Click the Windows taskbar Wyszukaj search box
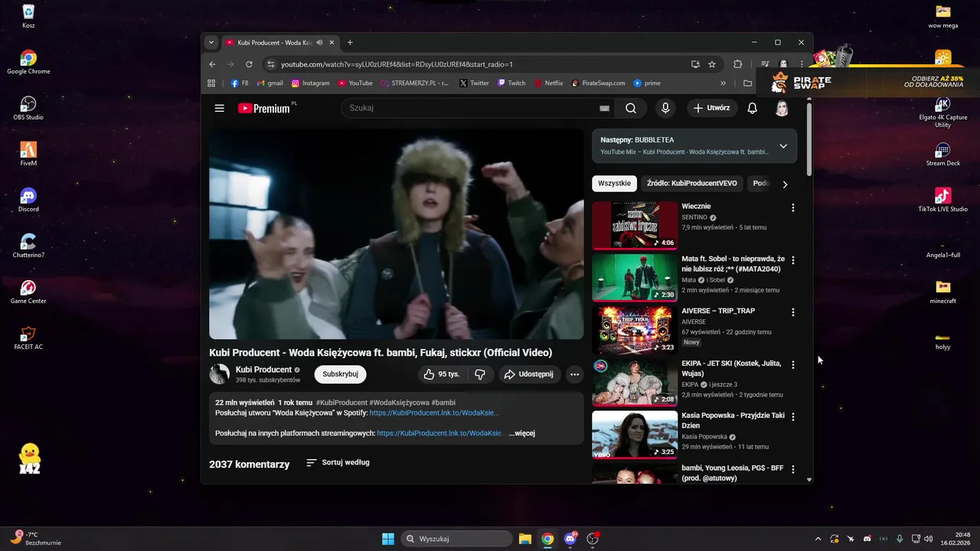This screenshot has width=980, height=551. click(457, 539)
